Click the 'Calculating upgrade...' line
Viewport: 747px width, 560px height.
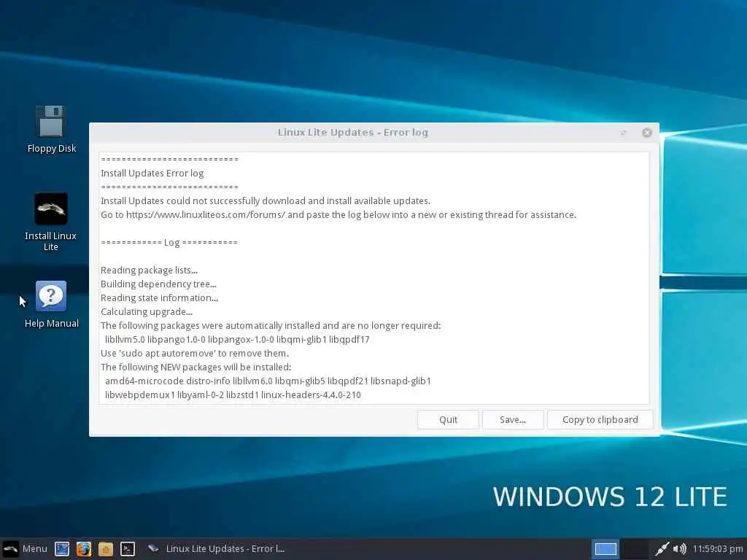pyautogui.click(x=146, y=312)
